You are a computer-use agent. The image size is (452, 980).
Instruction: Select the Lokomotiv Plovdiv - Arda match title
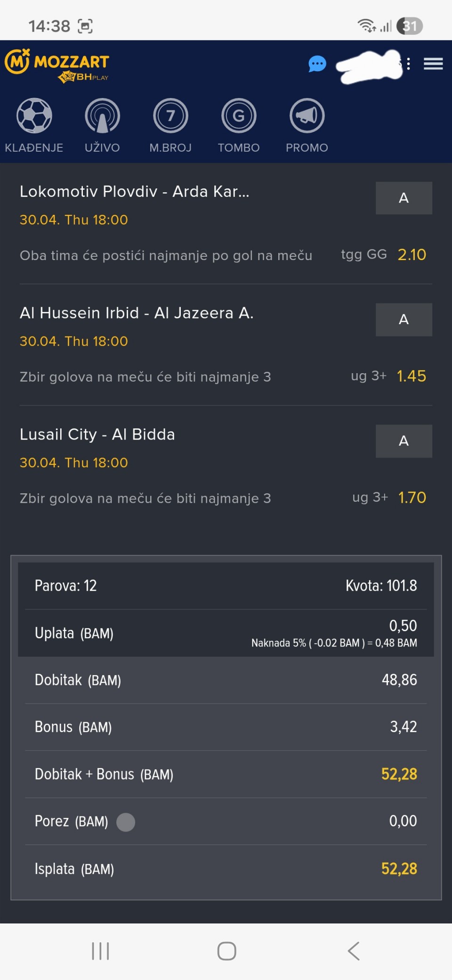coord(135,192)
